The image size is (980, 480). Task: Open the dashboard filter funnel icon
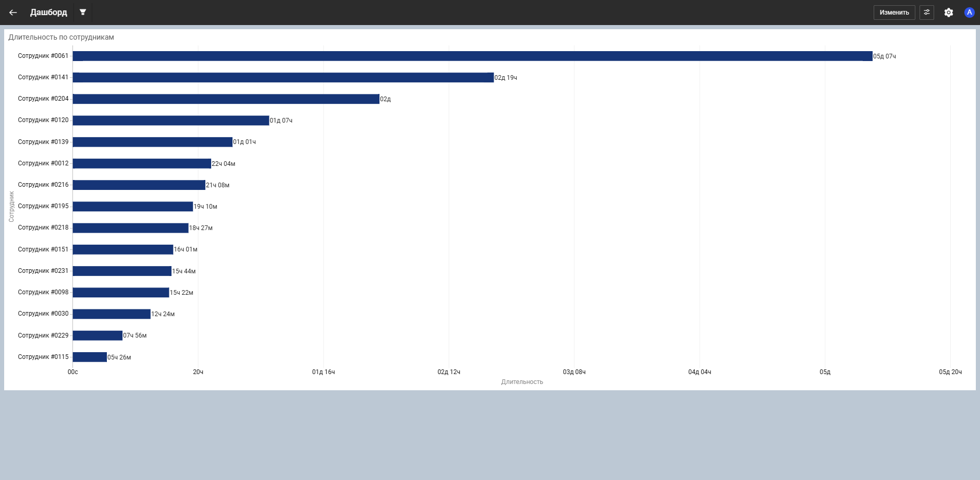83,12
